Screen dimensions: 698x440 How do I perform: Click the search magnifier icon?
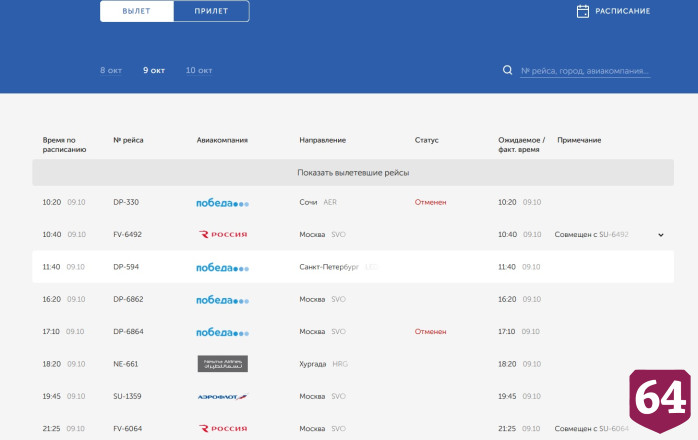click(x=507, y=70)
